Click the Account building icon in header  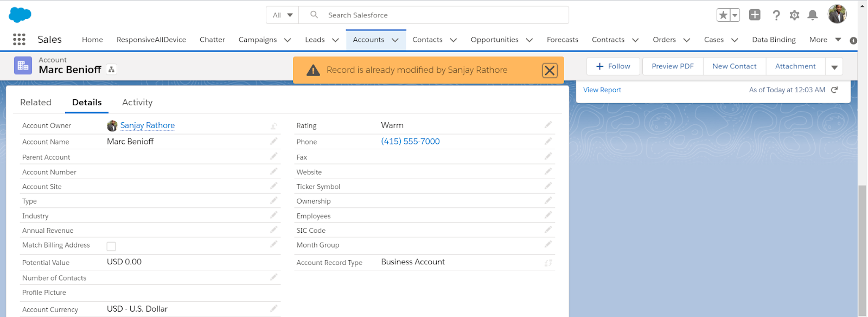tap(23, 66)
